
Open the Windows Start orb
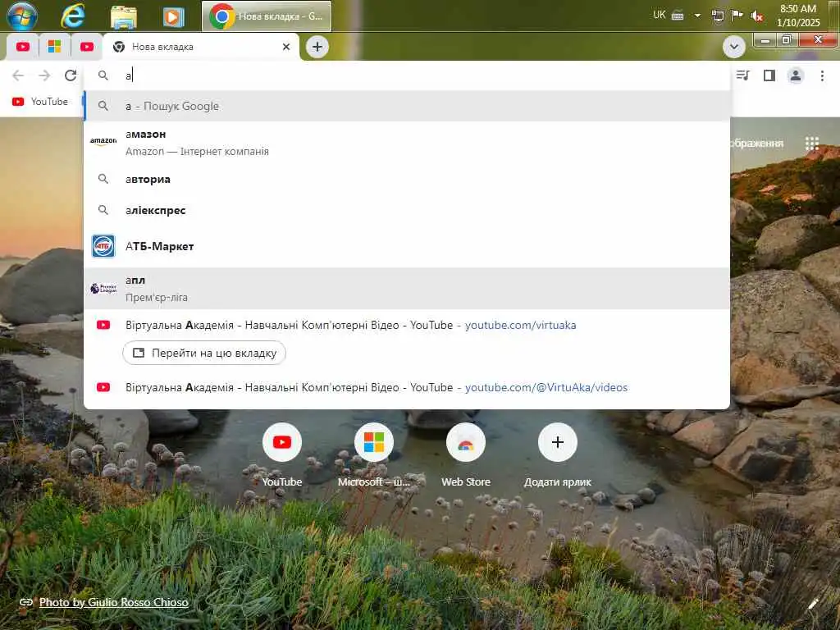click(x=22, y=16)
